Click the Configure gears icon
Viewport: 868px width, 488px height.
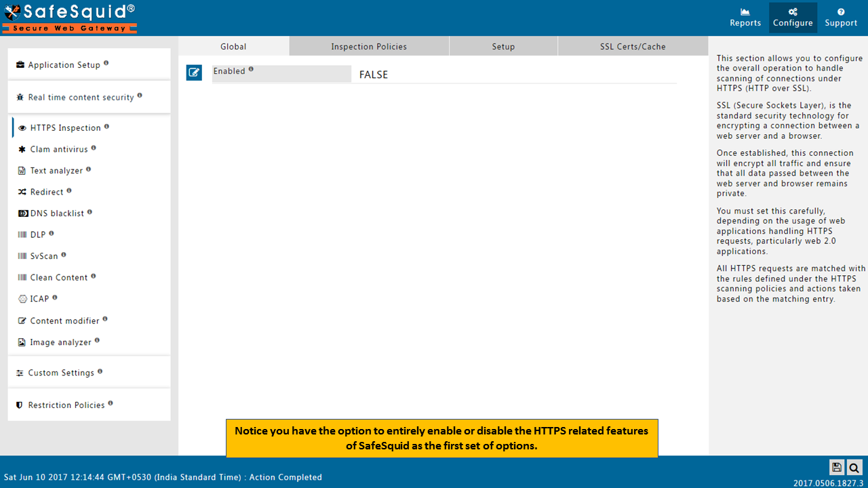tap(793, 12)
